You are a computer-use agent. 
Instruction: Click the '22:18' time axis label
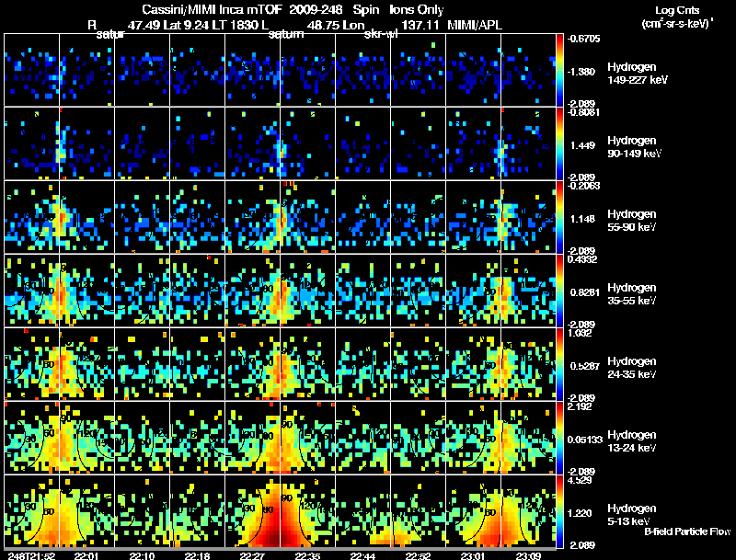pos(197,556)
